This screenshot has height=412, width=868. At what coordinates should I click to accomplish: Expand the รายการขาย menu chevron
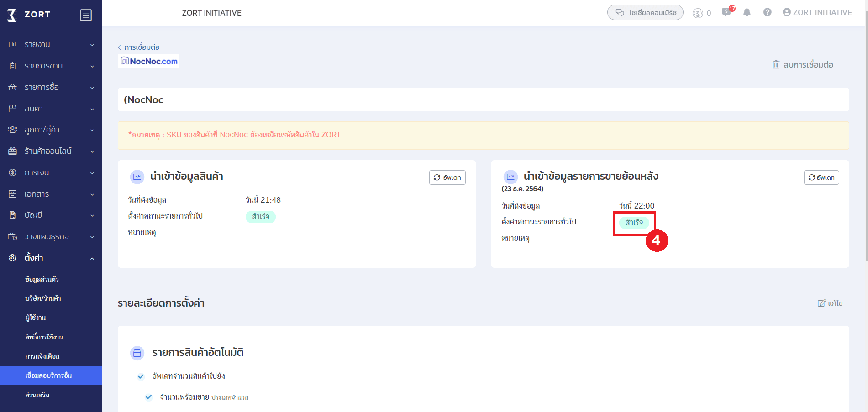click(x=92, y=66)
